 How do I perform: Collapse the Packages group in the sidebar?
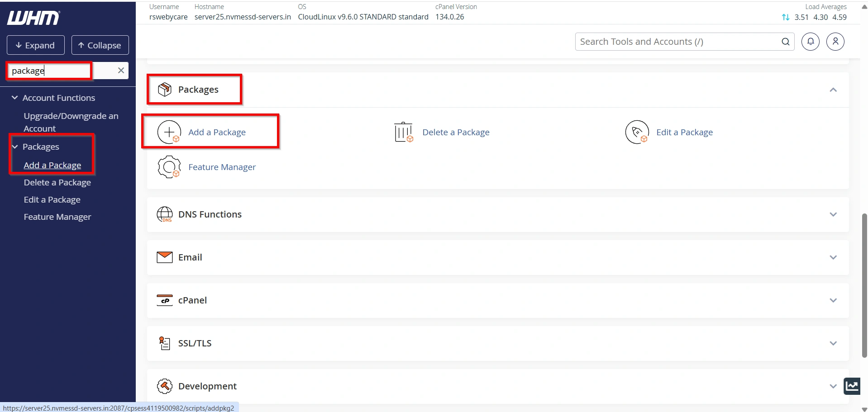pos(15,147)
